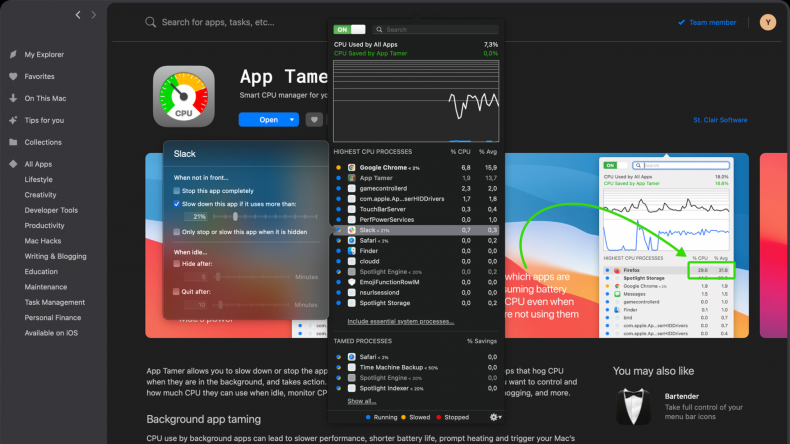Click the Show all link
This screenshot has width=790, height=444.
(x=362, y=401)
